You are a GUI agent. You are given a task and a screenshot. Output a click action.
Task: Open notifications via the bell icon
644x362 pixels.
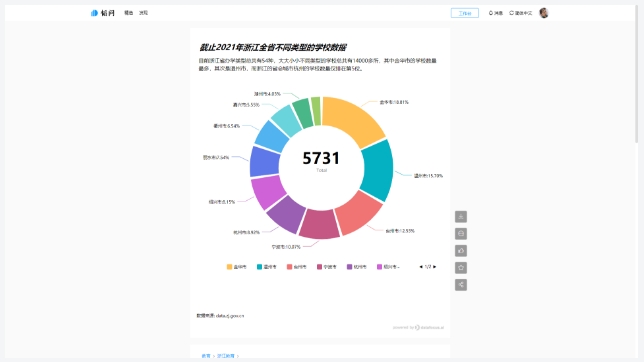pyautogui.click(x=495, y=13)
